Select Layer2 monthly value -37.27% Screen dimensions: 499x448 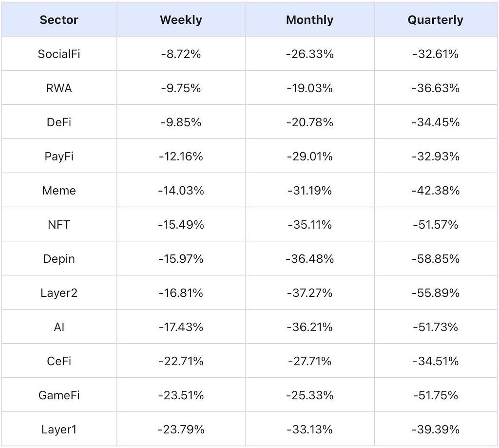(309, 292)
